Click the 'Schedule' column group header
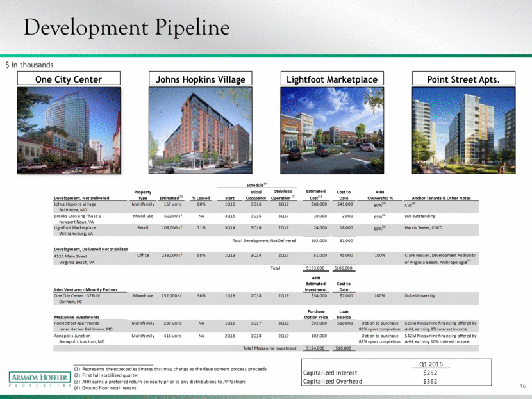532x399 pixels. pyautogui.click(x=257, y=184)
